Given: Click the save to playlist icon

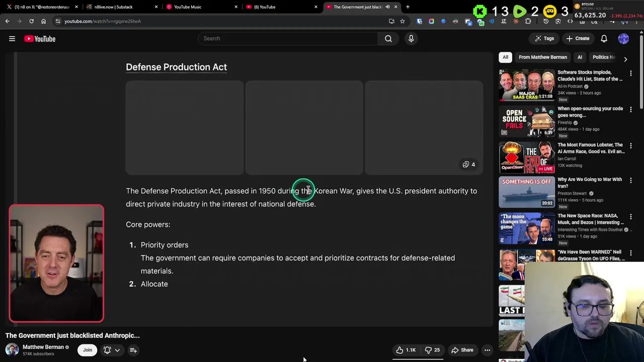Looking at the screenshot, I should pos(133,350).
